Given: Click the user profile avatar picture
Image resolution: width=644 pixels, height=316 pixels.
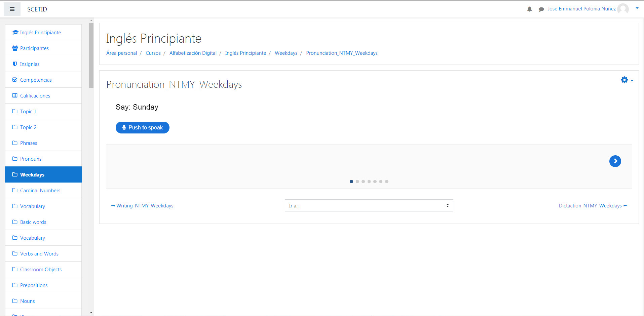Looking at the screenshot, I should coord(623,9).
